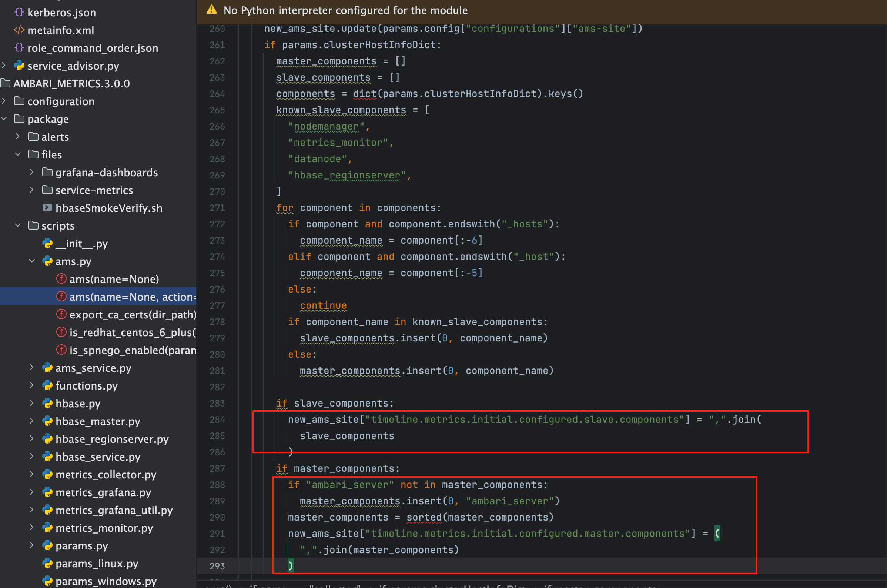The width and height of the screenshot is (887, 588).
Task: Click the AMBARI_METRICS.3.0.0 folder icon
Action: [5, 83]
